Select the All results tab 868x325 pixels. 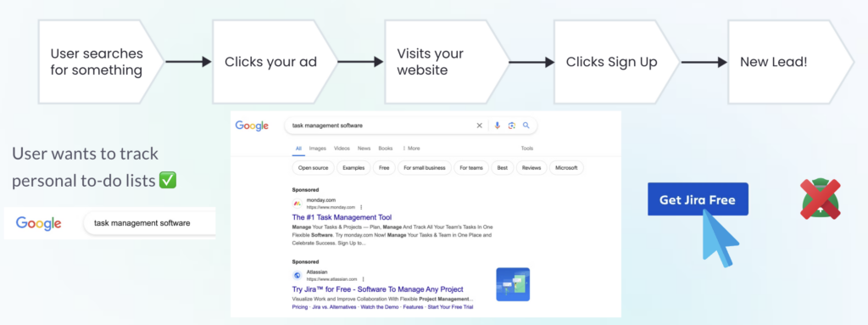click(298, 148)
